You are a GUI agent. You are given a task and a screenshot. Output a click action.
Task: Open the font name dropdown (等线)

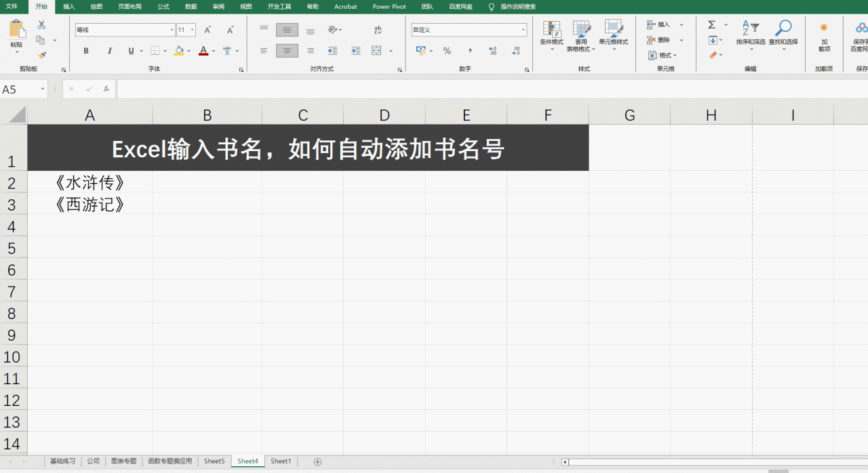[172, 30]
